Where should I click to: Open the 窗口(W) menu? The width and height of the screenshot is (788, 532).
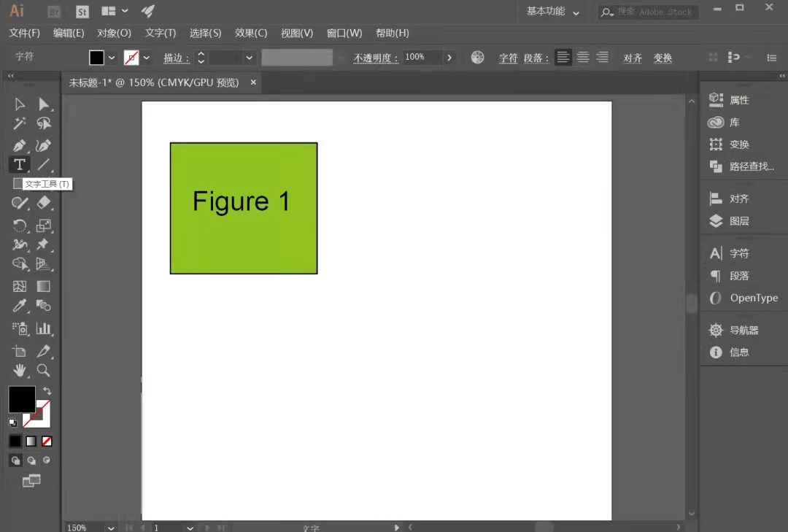(344, 33)
